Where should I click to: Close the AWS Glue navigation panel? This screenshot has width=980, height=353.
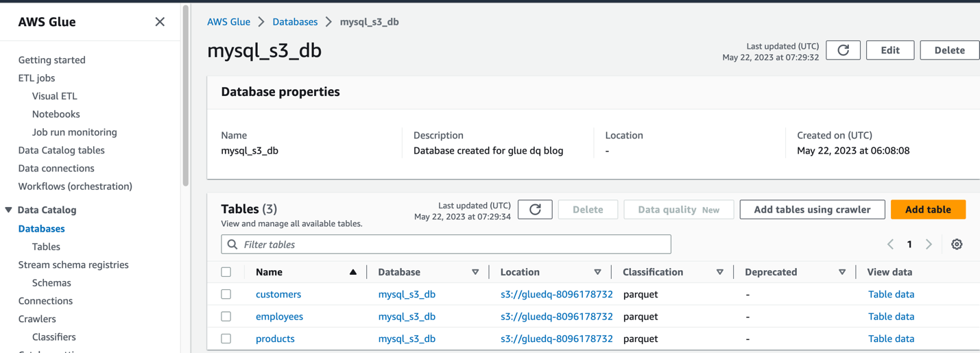click(160, 22)
